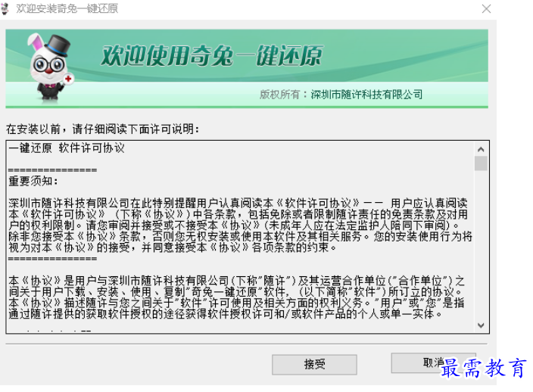The height and width of the screenshot is (392, 533).
Task: Click the banner title 欢迎使用奇兔一键还原
Action: [x=211, y=56]
